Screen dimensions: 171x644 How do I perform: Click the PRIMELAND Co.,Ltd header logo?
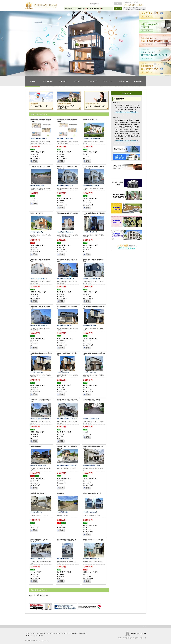click(41, 5)
